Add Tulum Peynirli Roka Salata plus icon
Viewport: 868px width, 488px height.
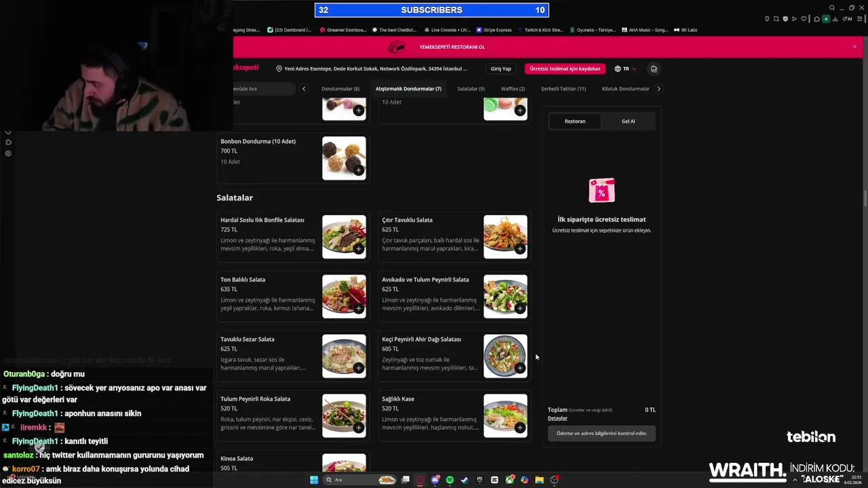[359, 428]
